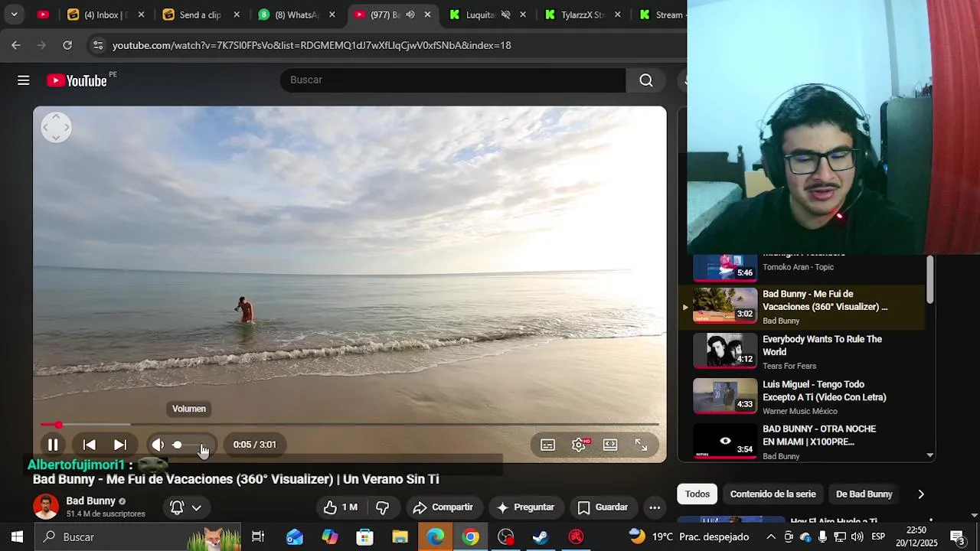Select the De Bad Bunny chip

[x=864, y=494]
